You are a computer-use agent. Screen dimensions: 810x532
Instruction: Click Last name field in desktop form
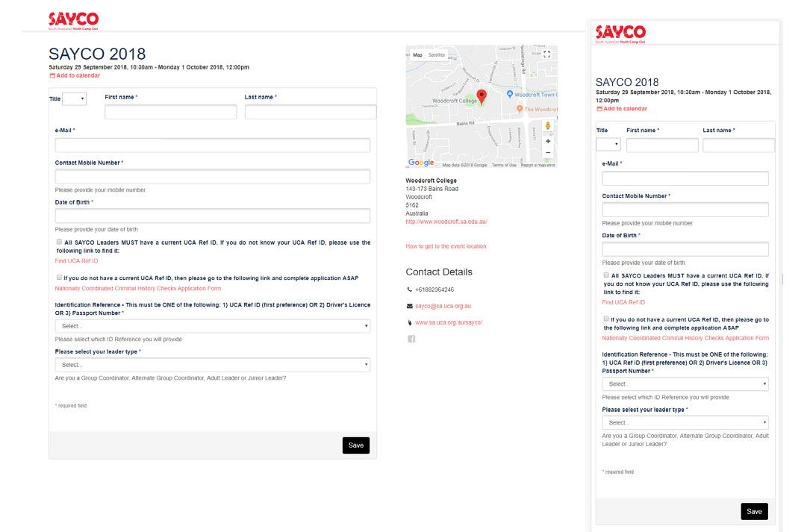click(x=311, y=112)
